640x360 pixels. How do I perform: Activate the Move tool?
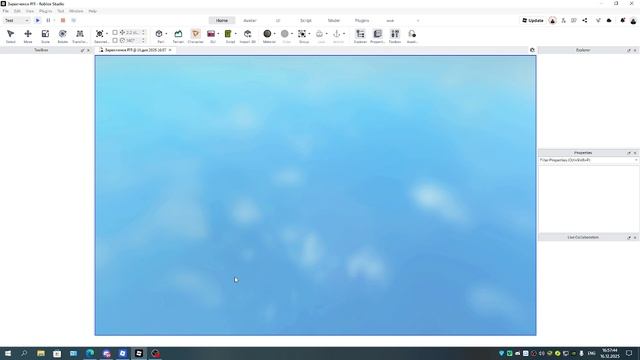[x=28, y=34]
